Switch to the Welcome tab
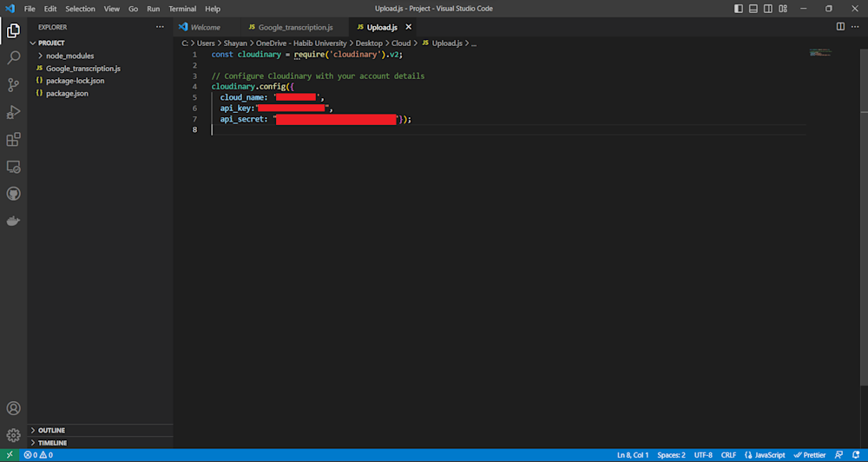 click(207, 27)
